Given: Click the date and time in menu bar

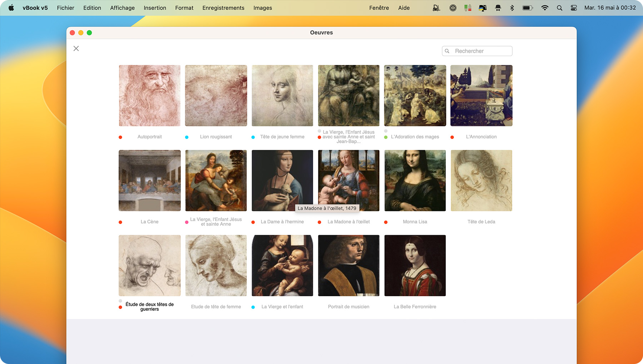Looking at the screenshot, I should pos(610,8).
